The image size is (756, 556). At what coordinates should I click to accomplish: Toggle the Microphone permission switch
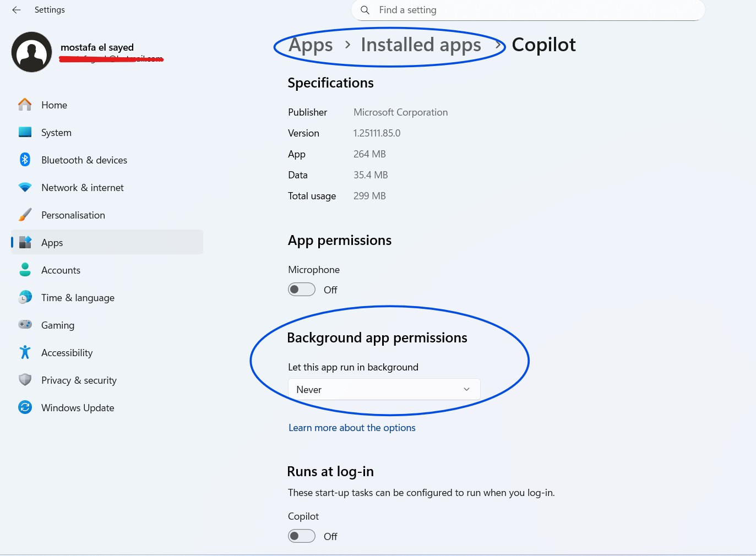302,290
